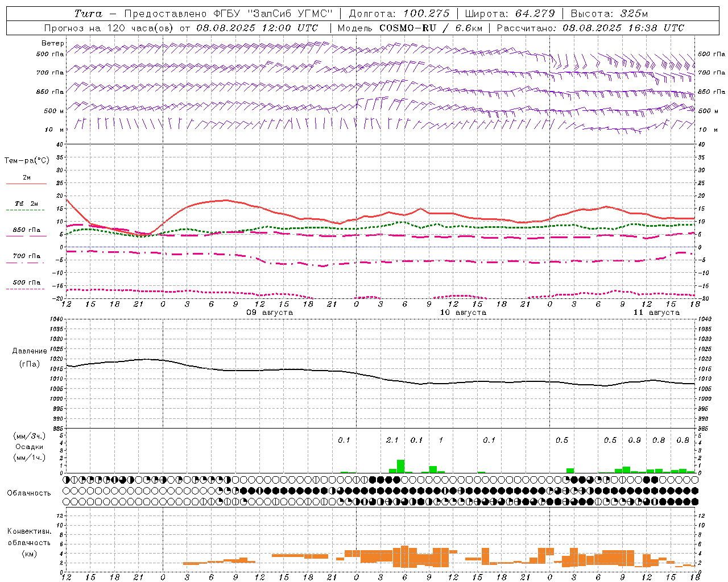The height and width of the screenshot is (582, 728).
Task: Click the "Долгота: 100.275" longitude value
Action: click(399, 14)
